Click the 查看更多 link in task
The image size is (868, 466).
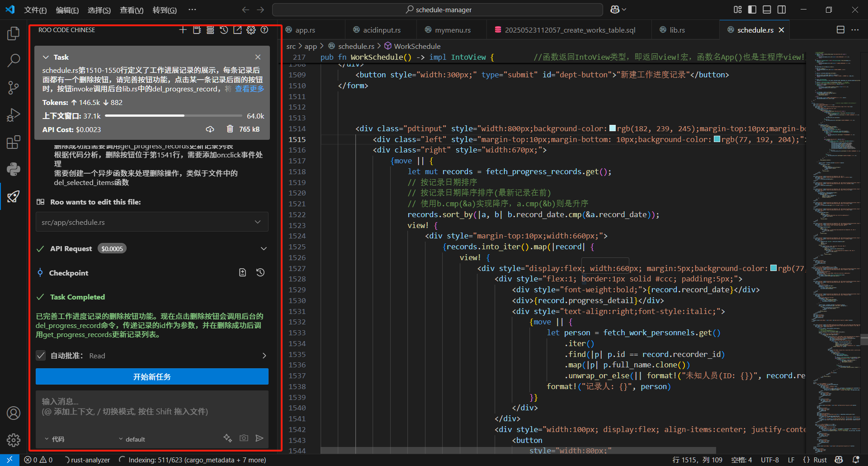click(250, 89)
